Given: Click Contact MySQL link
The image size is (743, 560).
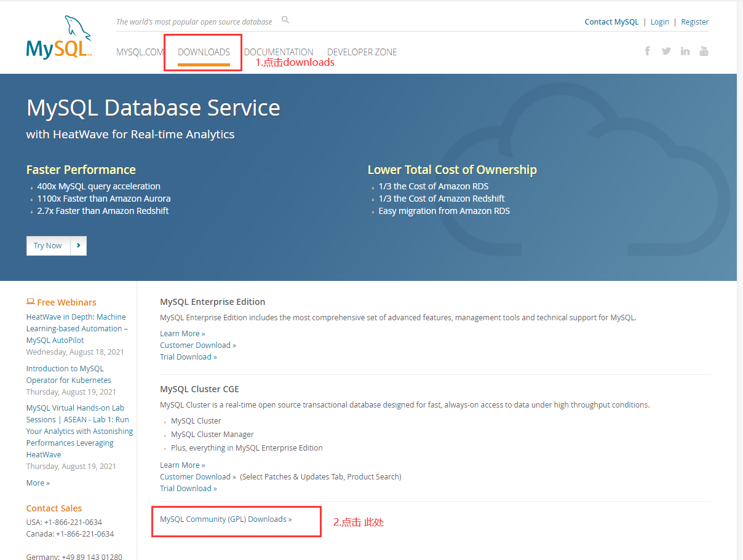Looking at the screenshot, I should 611,22.
